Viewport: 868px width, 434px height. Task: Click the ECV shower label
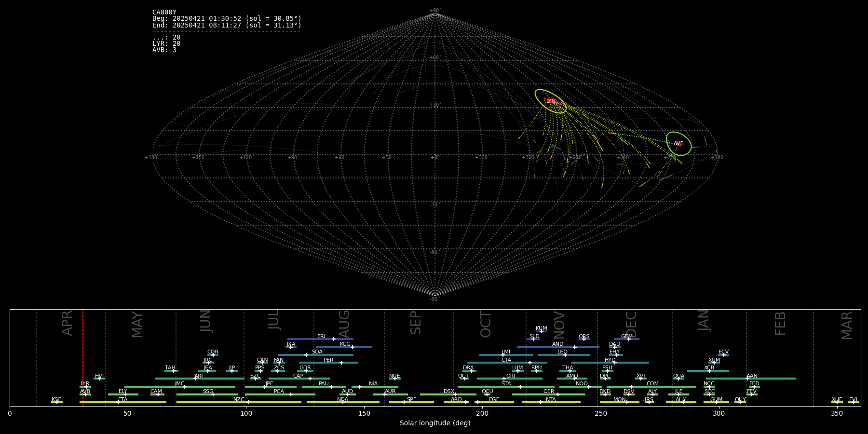click(723, 352)
